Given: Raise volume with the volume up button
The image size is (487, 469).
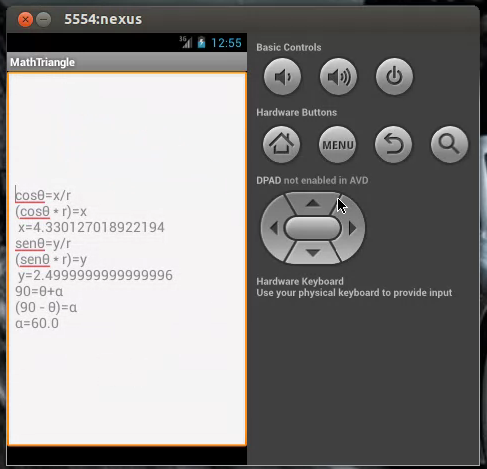Looking at the screenshot, I should (338, 77).
